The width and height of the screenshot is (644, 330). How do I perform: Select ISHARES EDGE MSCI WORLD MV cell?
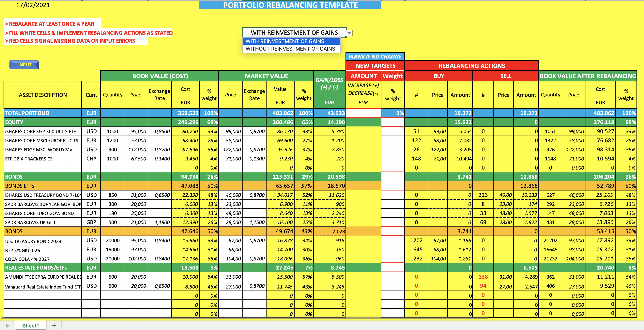[43, 150]
